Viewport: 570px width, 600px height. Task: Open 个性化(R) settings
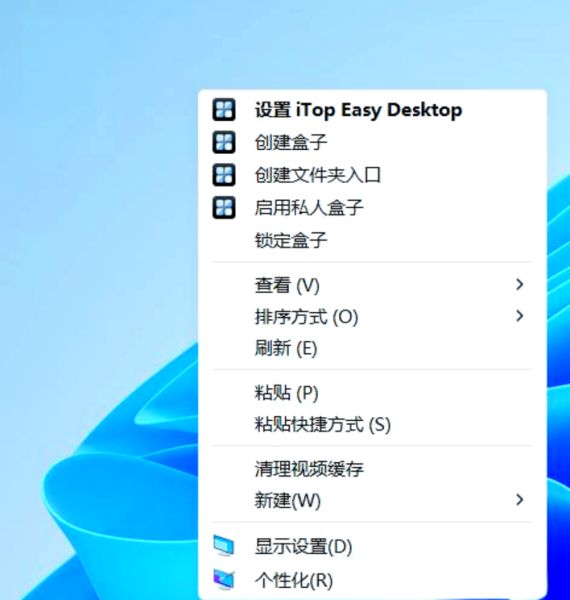coord(372,580)
